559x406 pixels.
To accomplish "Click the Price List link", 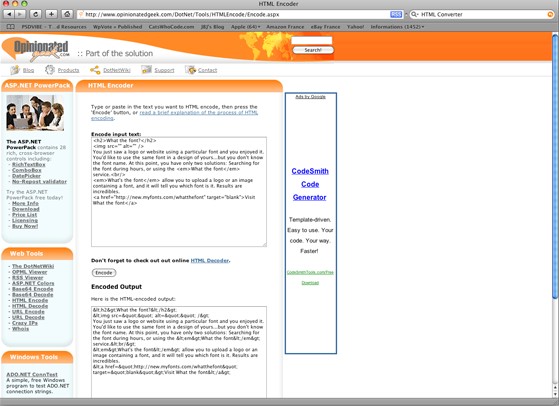I will (x=24, y=215).
